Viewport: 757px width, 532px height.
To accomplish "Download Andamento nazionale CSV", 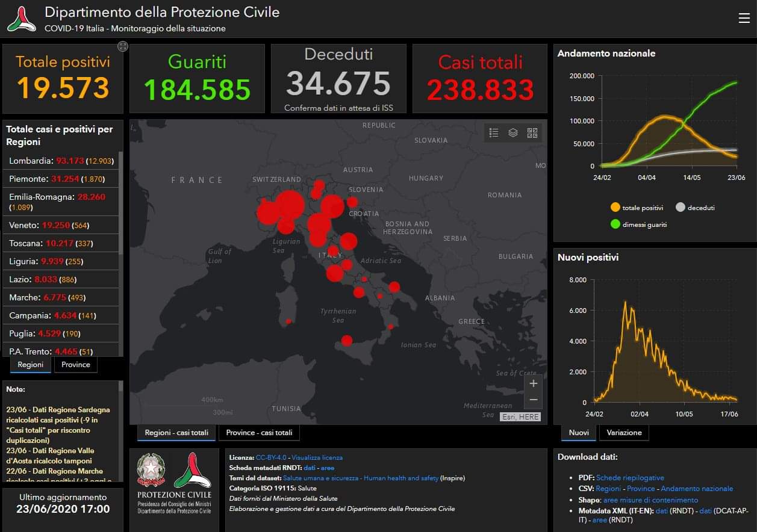I will point(697,489).
